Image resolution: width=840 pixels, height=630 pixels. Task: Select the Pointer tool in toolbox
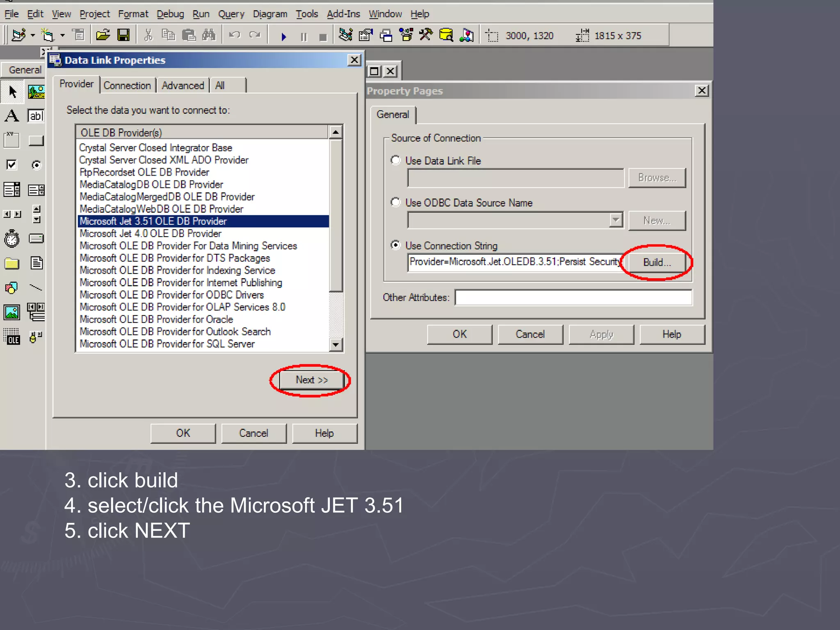pos(12,91)
